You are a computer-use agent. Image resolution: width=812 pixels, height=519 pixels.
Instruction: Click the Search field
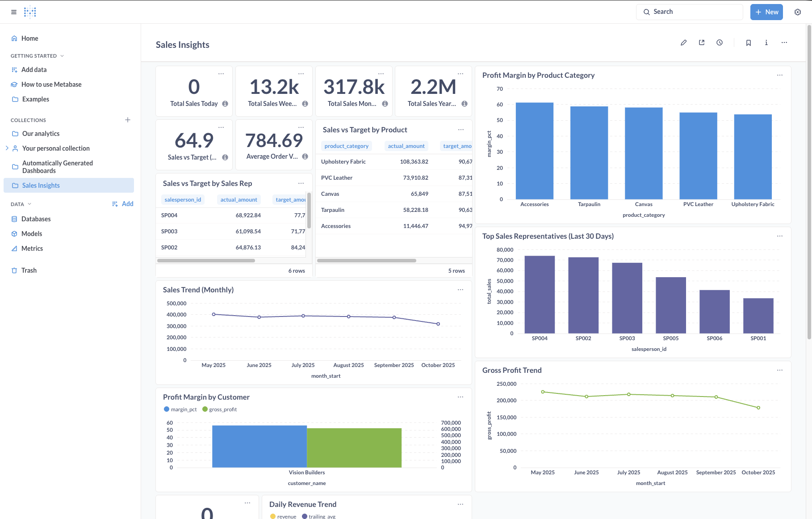[x=689, y=12]
